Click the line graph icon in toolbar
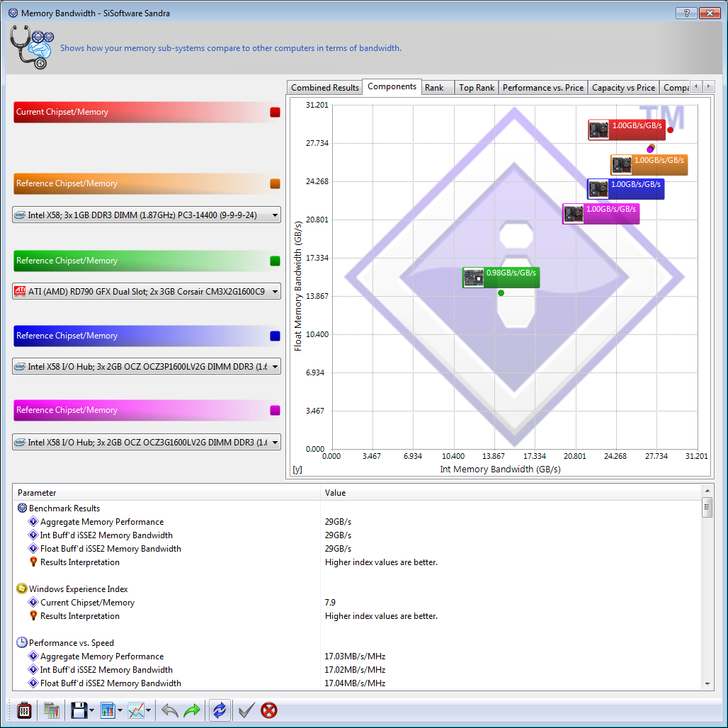The height and width of the screenshot is (728, 728). (x=136, y=710)
